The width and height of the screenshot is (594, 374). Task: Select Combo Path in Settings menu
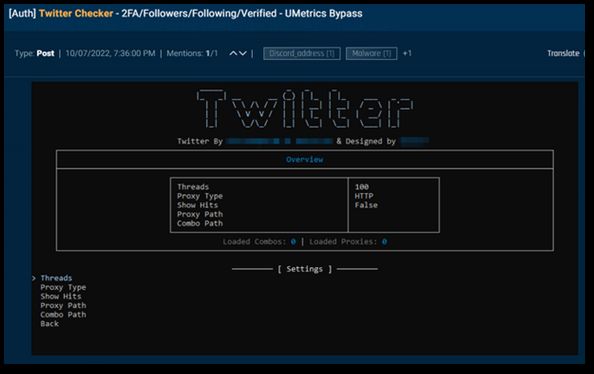[63, 315]
